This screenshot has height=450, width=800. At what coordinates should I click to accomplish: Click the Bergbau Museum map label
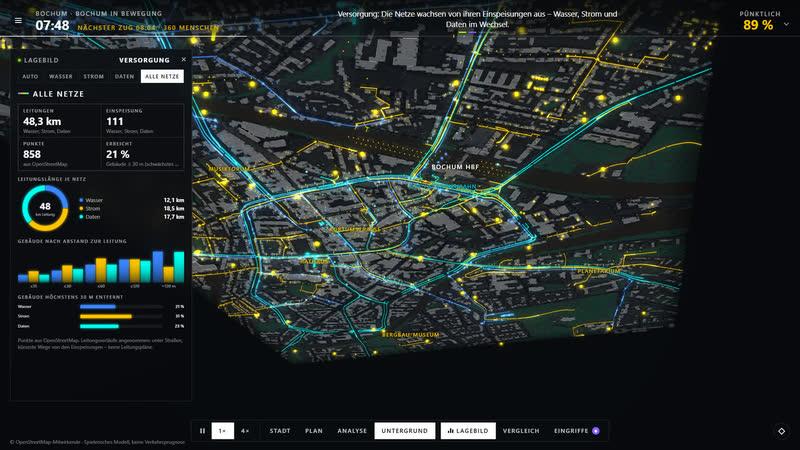point(411,335)
